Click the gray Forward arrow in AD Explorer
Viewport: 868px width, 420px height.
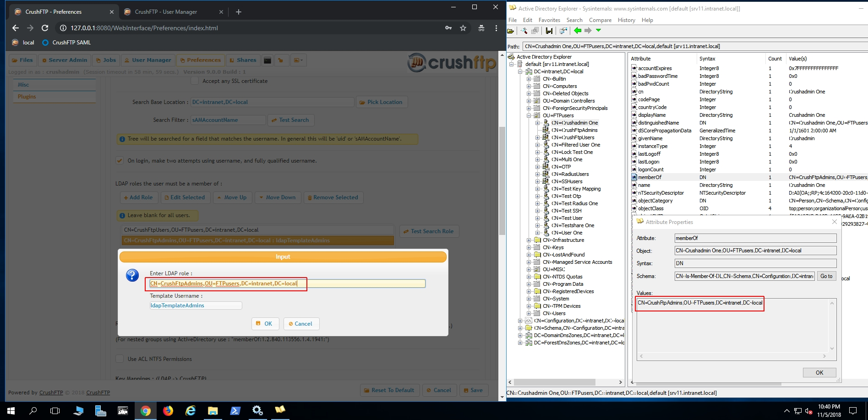pos(588,31)
